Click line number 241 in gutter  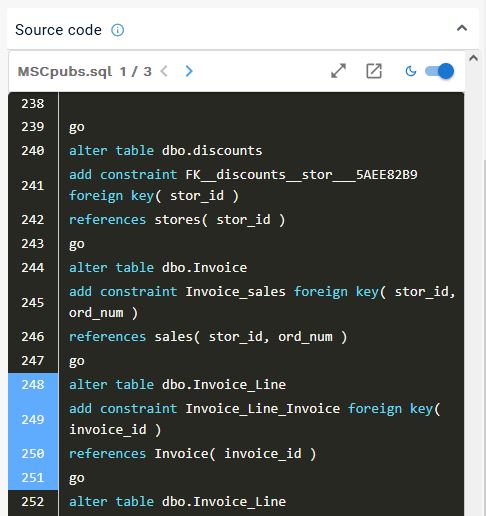(33, 185)
